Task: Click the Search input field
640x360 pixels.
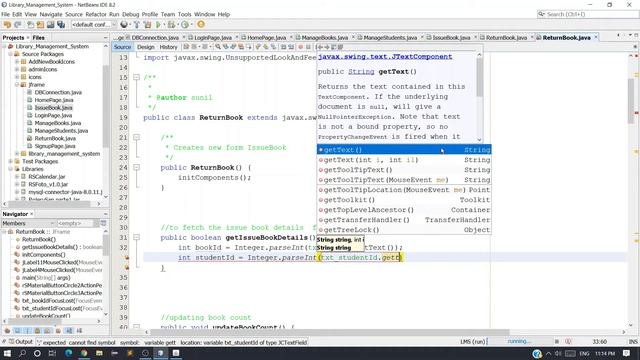Action: 588,14
